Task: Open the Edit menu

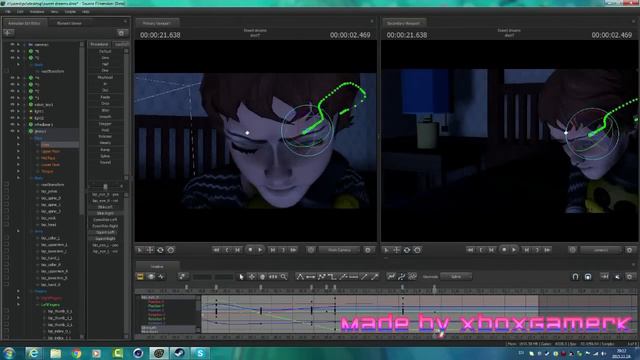Action: pos(20,12)
